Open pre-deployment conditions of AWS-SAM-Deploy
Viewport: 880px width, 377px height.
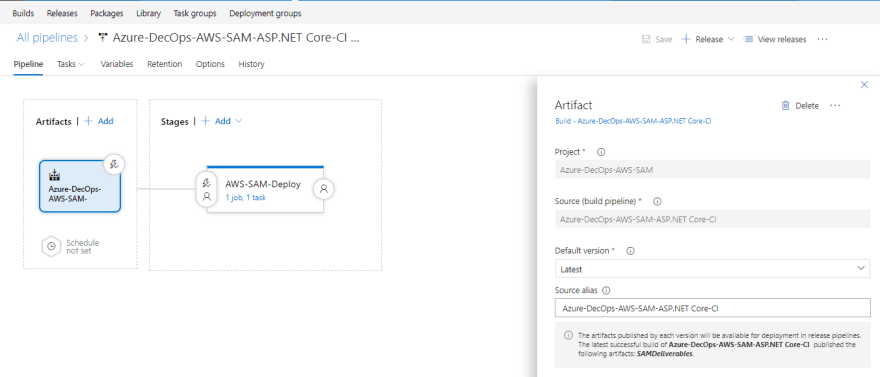pyautogui.click(x=207, y=189)
